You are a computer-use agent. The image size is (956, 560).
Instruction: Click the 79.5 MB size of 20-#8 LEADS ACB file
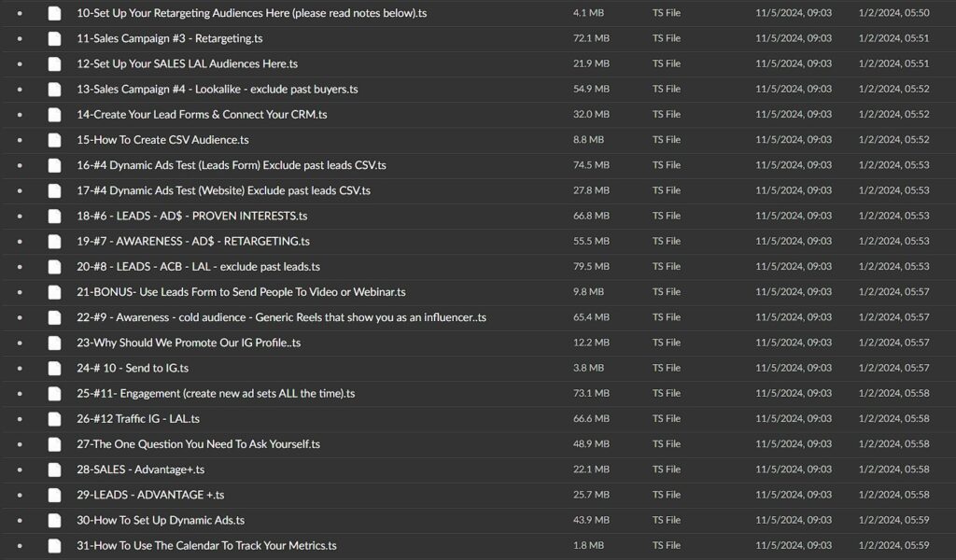point(591,267)
